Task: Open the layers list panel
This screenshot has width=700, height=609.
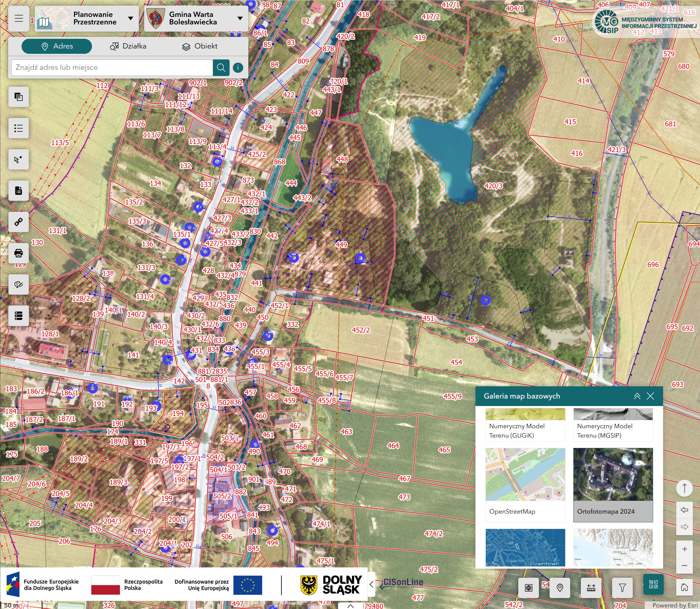Action: (x=19, y=128)
